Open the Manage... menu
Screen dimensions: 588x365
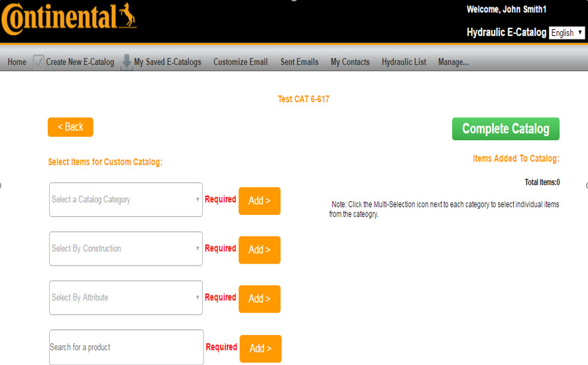(x=453, y=62)
